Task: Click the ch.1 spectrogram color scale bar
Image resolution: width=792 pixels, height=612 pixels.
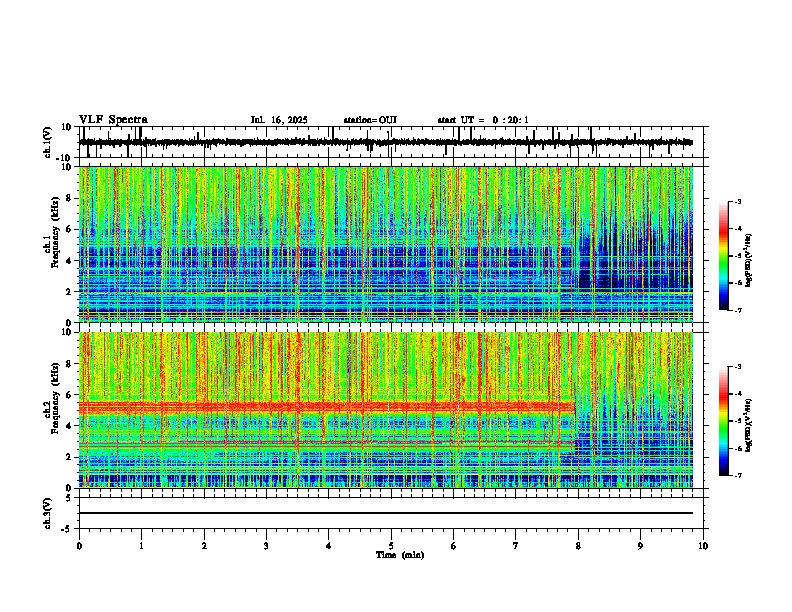Action: 723,256
